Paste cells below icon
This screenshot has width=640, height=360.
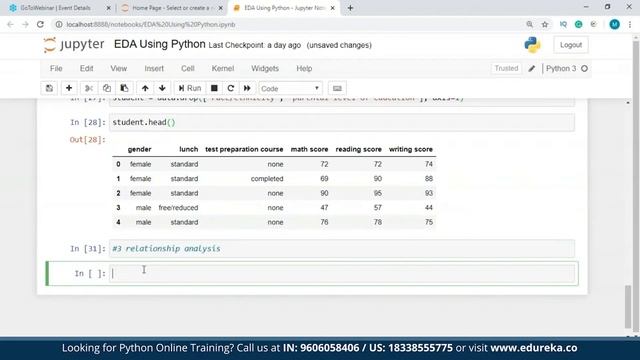124,88
